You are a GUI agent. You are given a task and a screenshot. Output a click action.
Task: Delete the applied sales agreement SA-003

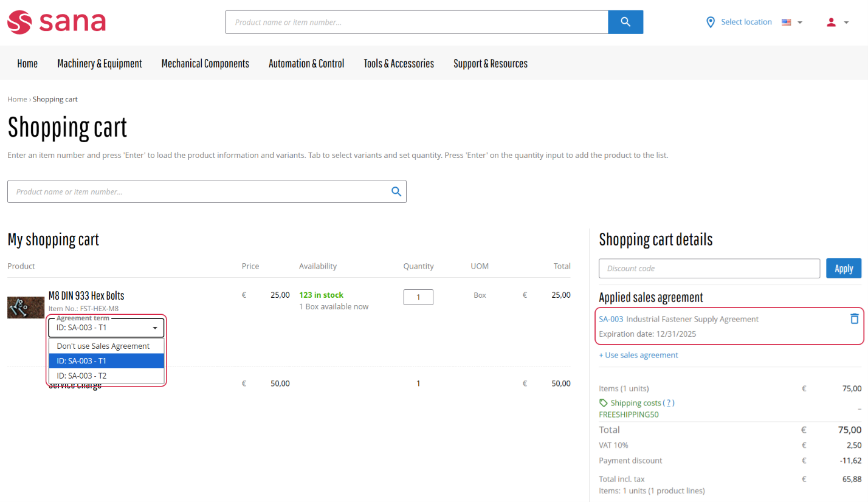[x=854, y=318]
